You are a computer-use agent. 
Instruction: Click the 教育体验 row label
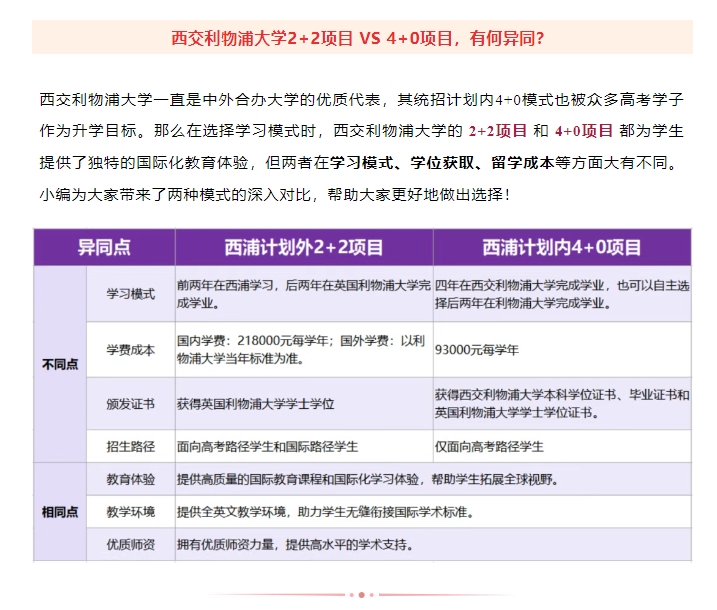click(x=131, y=479)
